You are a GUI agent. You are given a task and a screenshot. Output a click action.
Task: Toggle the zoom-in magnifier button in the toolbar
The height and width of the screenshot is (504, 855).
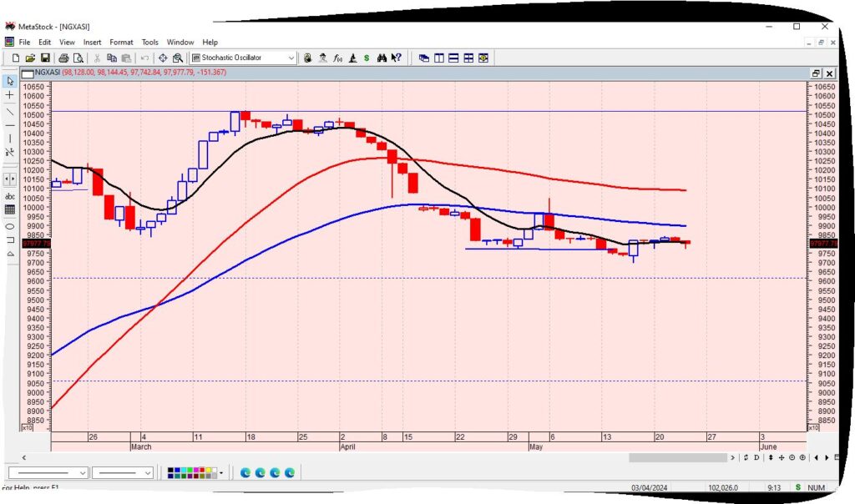[178, 58]
